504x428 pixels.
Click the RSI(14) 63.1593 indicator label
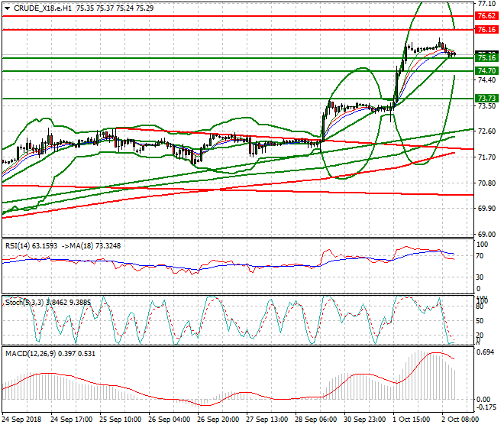(31, 246)
